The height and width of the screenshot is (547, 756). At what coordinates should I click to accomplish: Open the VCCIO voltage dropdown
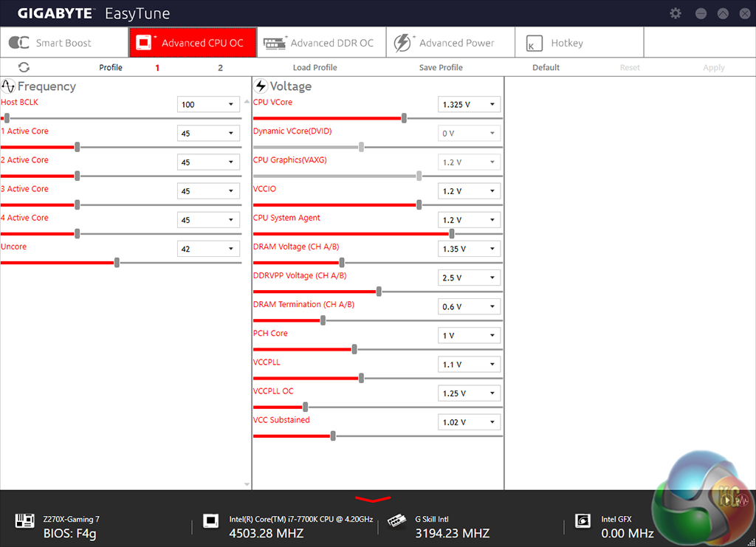coord(469,191)
